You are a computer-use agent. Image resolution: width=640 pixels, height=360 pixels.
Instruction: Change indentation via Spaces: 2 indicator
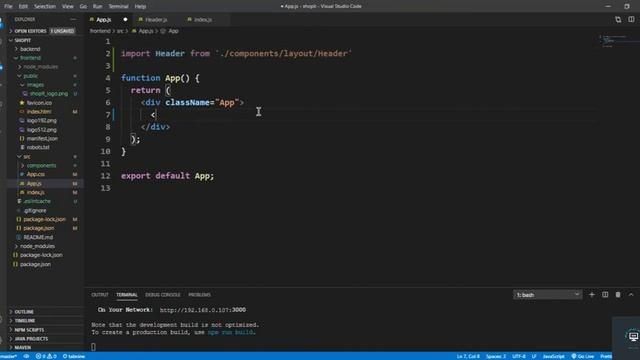tap(496, 356)
